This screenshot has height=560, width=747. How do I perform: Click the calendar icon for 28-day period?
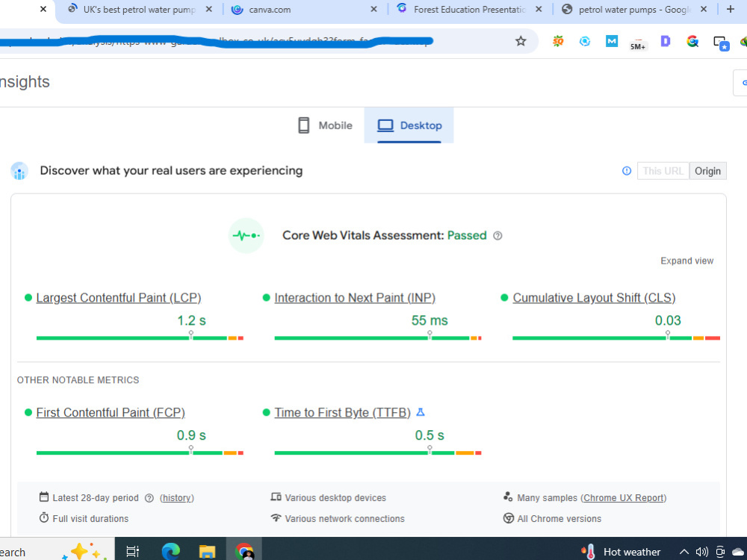click(x=44, y=497)
